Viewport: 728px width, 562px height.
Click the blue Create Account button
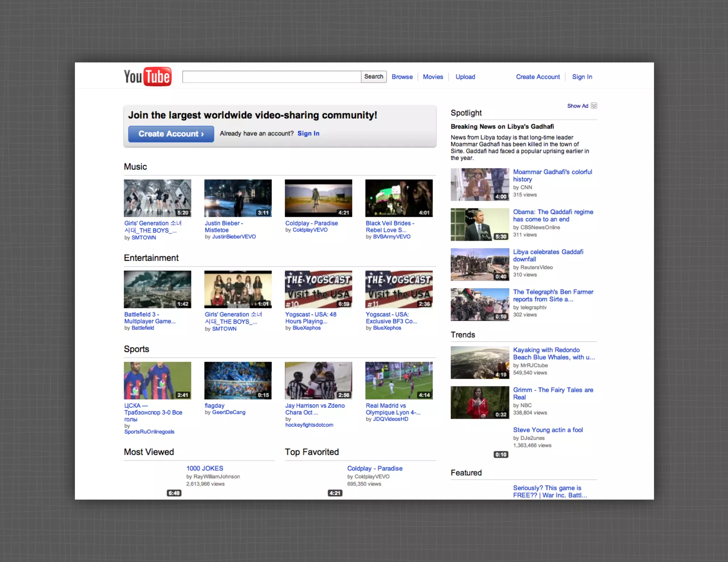tap(171, 134)
